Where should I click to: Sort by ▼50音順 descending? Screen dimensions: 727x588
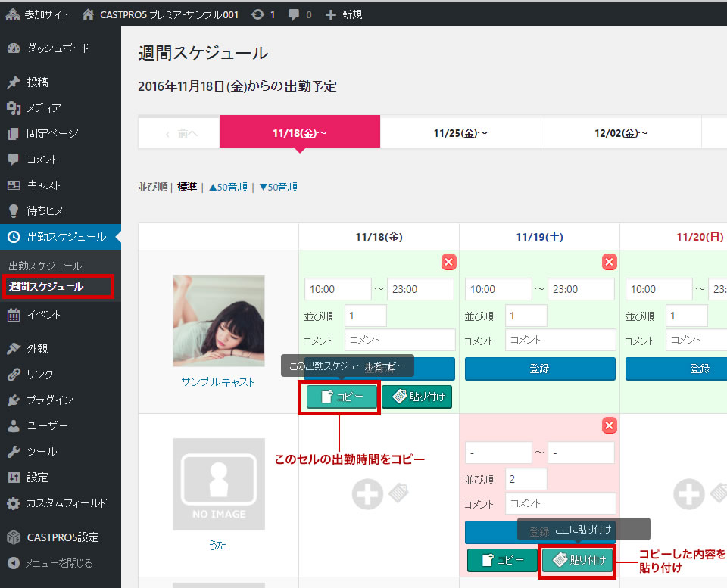pos(278,187)
